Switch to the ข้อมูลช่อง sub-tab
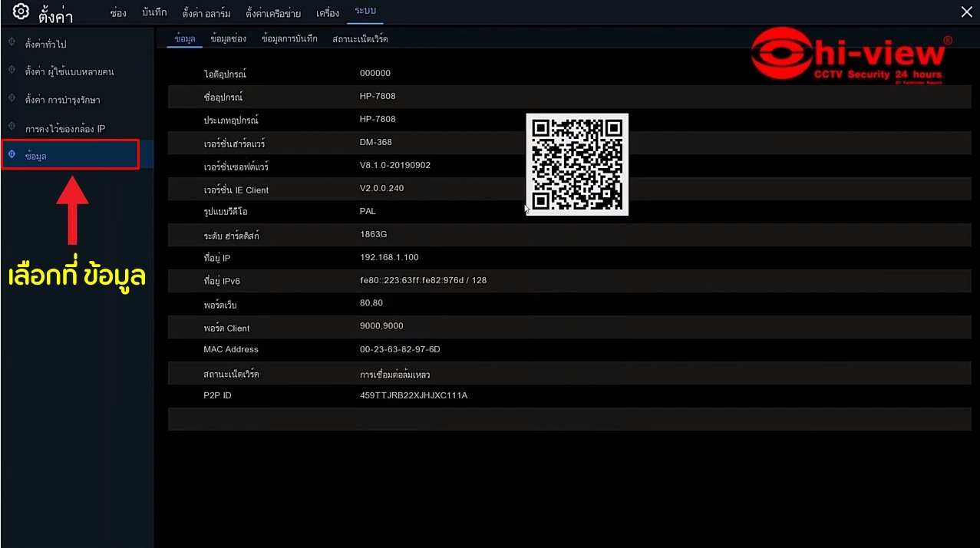Image resolution: width=980 pixels, height=548 pixels. click(x=228, y=38)
